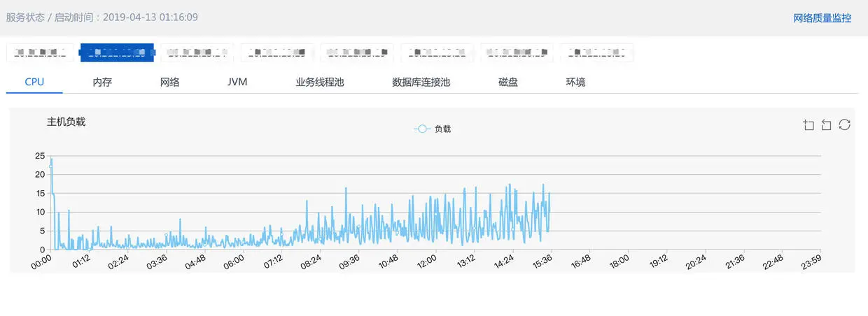Click the zoom reset icon on chart
Screen dimensions: 868x316
click(826, 125)
